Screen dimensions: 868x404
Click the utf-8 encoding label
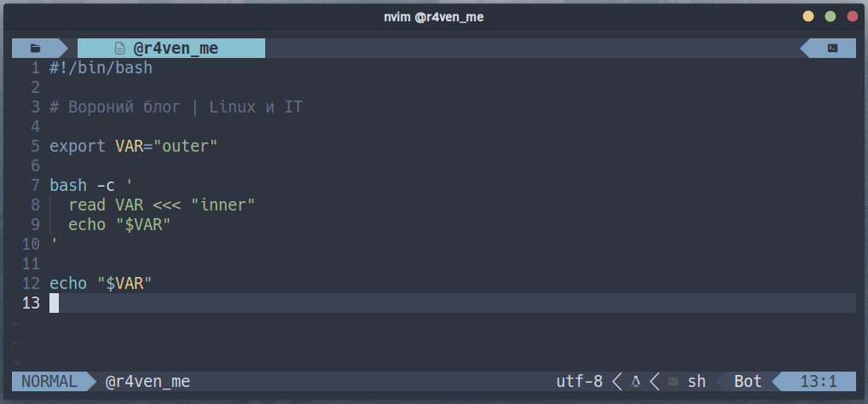click(579, 381)
